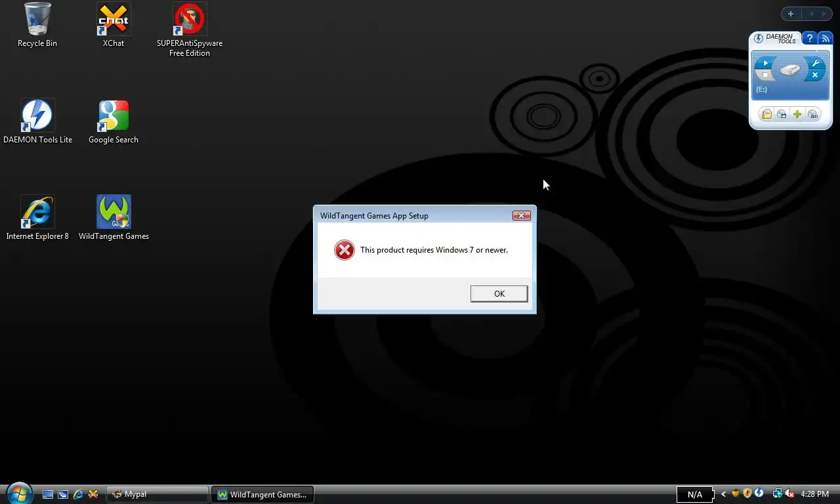Viewport: 840px width, 504px height.
Task: Open the network connection tray icon
Action: pyautogui.click(x=778, y=493)
